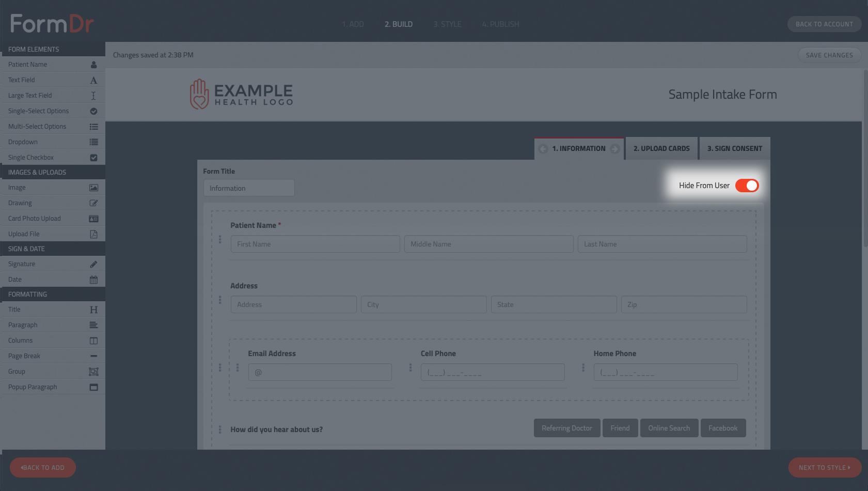
Task: Click the Upload File PDF icon
Action: tap(93, 234)
